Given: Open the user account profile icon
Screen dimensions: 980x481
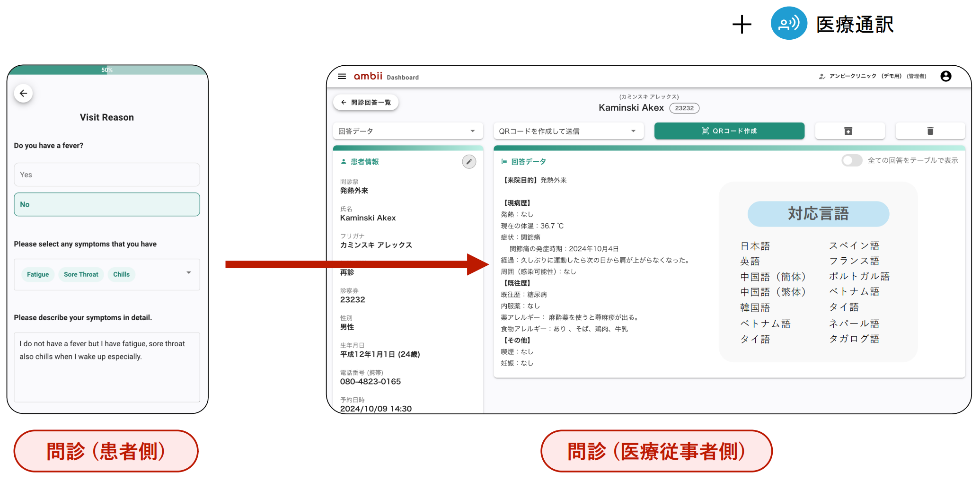Looking at the screenshot, I should point(945,76).
